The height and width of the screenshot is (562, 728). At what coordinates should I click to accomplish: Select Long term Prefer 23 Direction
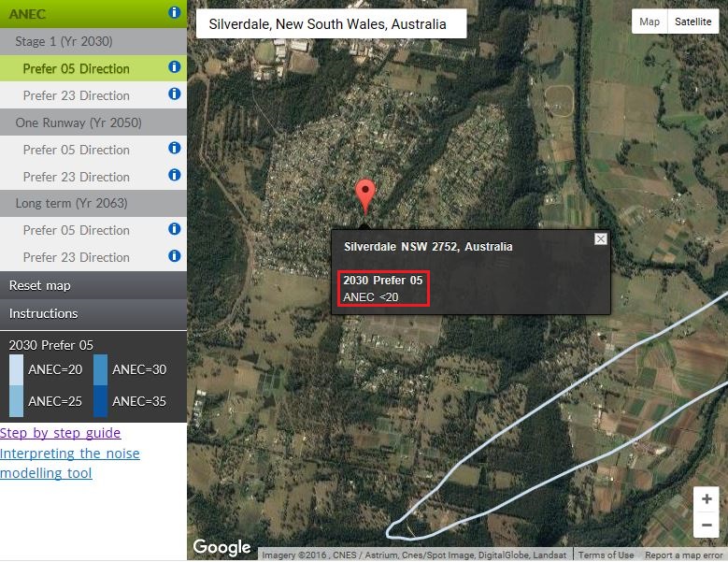click(x=93, y=257)
